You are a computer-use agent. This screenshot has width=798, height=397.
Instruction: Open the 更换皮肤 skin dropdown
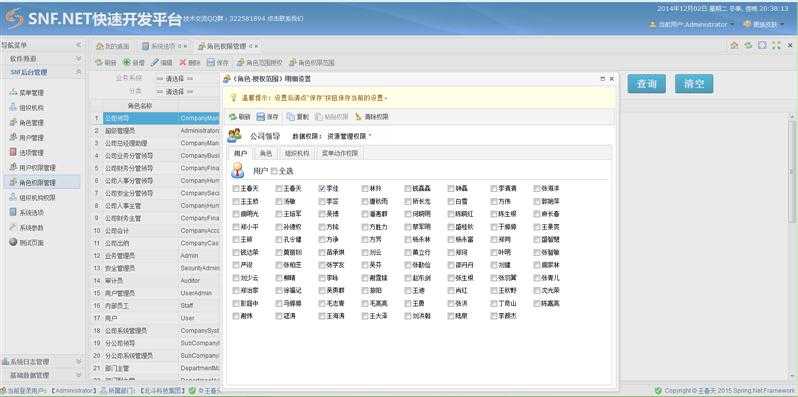[763, 24]
